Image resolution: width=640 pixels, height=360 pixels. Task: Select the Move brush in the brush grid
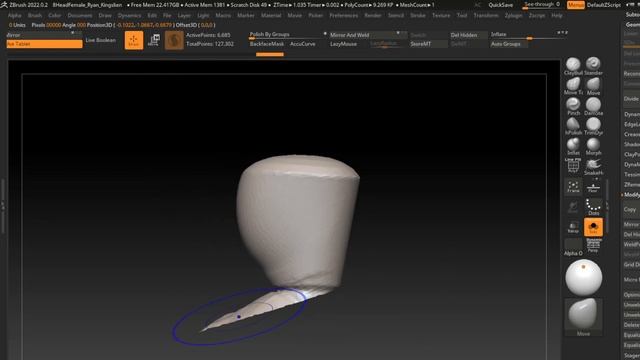coord(593,86)
